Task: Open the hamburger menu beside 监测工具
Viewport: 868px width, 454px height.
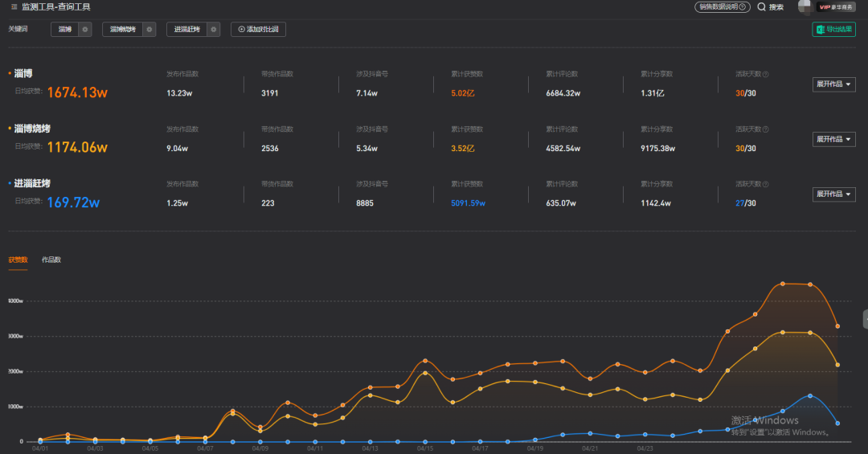Action: click(14, 7)
